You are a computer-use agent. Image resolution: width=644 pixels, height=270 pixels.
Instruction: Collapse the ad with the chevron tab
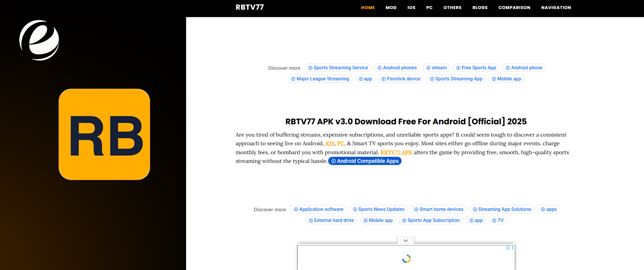[x=406, y=241]
